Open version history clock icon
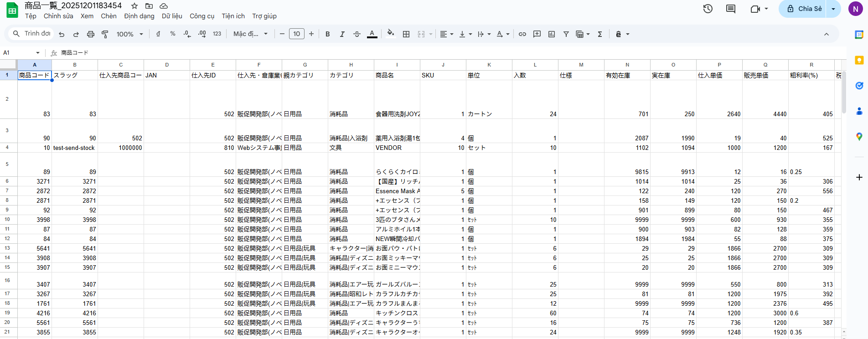Viewport: 868px width, 339px height. tap(708, 9)
